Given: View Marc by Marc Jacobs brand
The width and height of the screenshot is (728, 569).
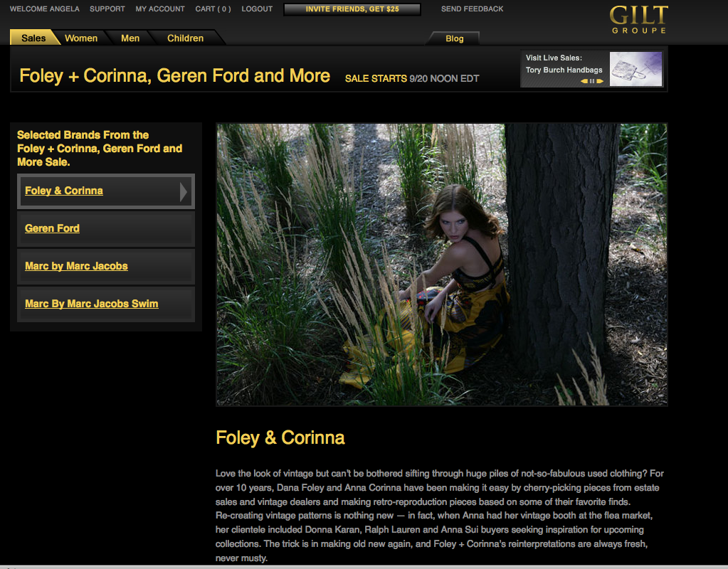Looking at the screenshot, I should 76,266.
